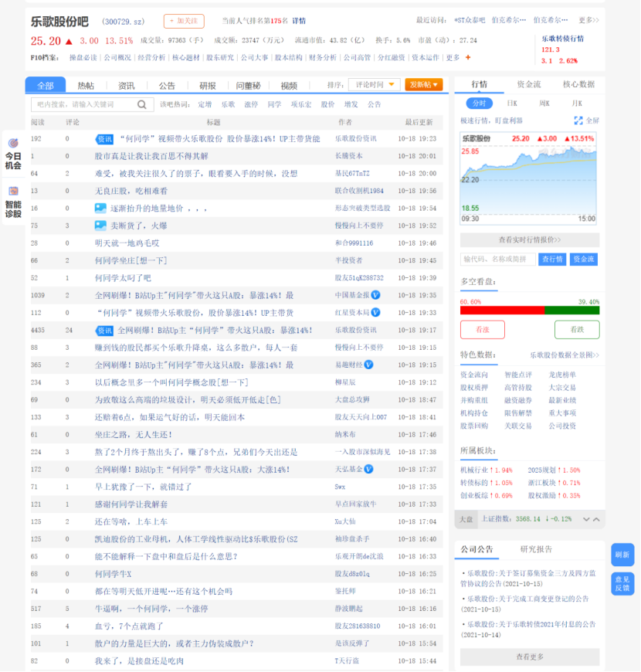Click 查看实时行情报价>> button
Image resolution: width=641 pixels, height=672 pixels.
(530, 239)
